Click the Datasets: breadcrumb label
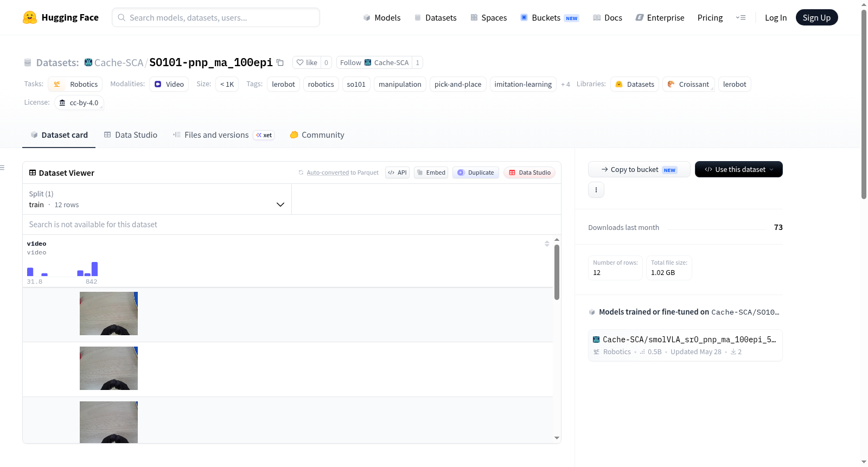Viewport: 868px width, 467px height. [58, 62]
